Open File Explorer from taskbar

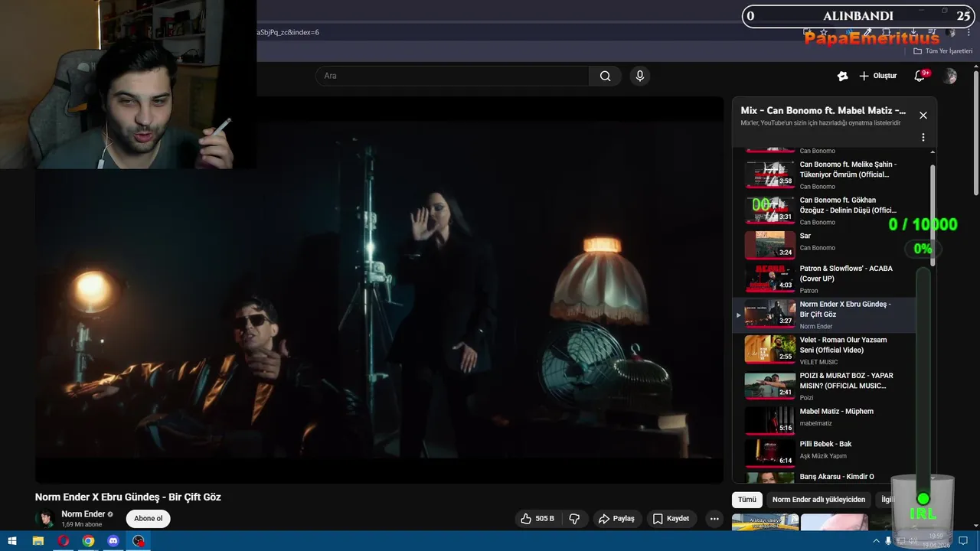point(38,540)
